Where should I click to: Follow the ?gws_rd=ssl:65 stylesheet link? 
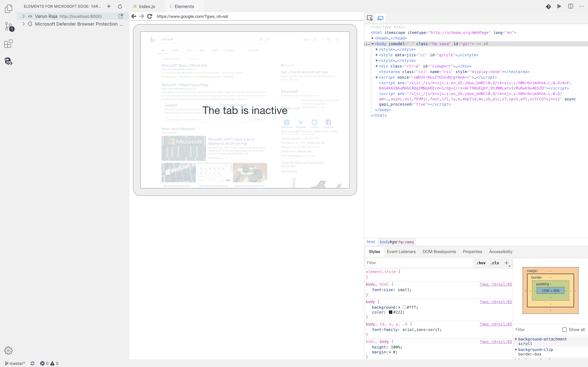pos(496,284)
